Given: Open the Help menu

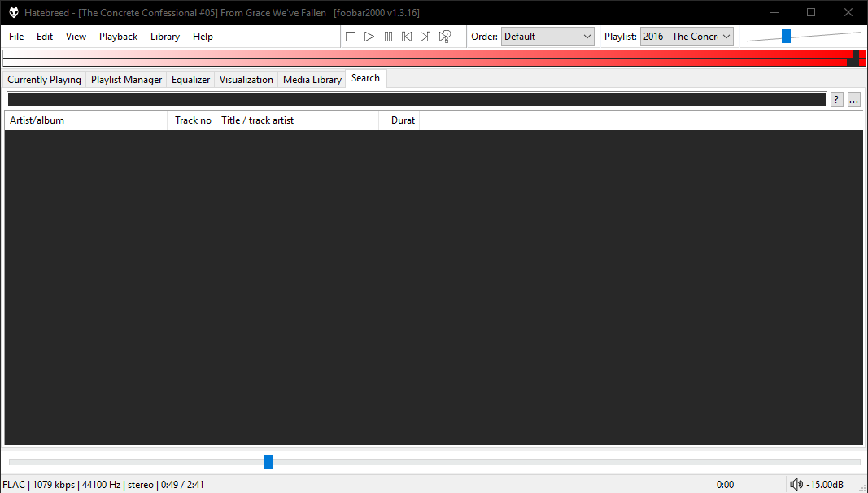Looking at the screenshot, I should pyautogui.click(x=203, y=37).
